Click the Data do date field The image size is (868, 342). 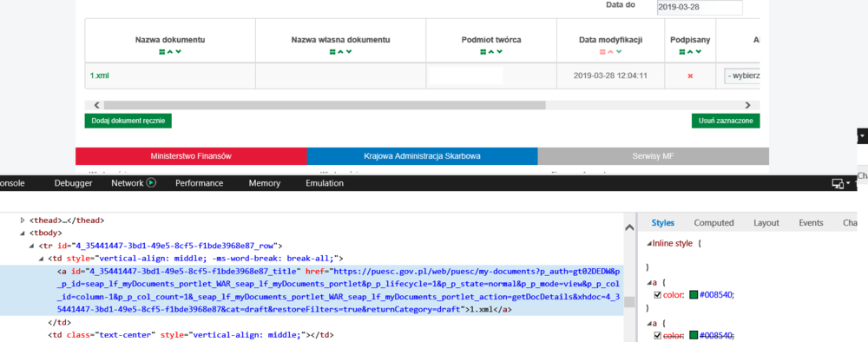pos(700,8)
